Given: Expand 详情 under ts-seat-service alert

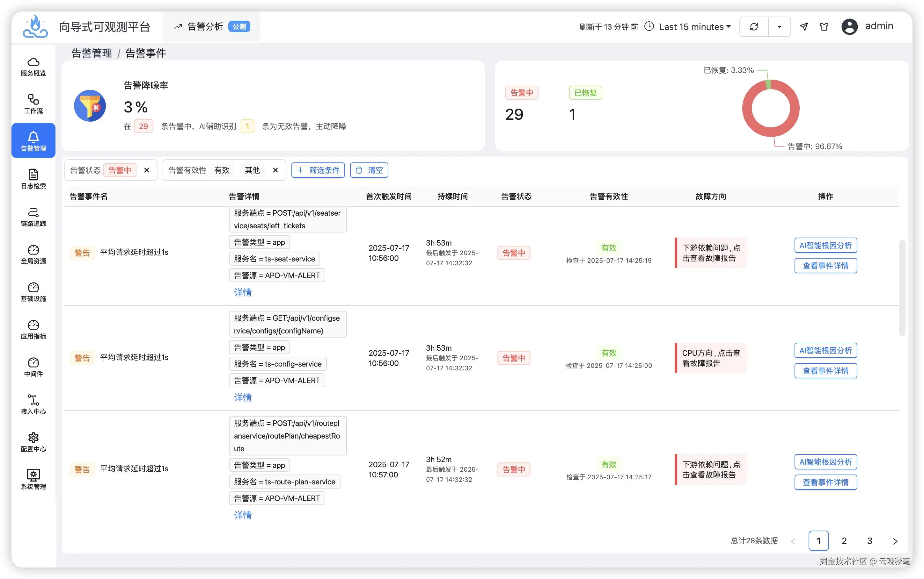Looking at the screenshot, I should tap(243, 292).
